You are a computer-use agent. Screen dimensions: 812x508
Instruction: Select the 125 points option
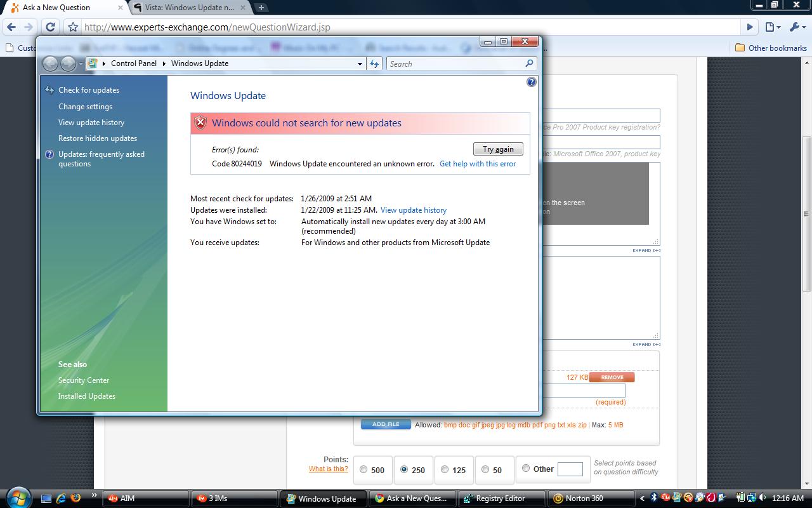point(445,470)
